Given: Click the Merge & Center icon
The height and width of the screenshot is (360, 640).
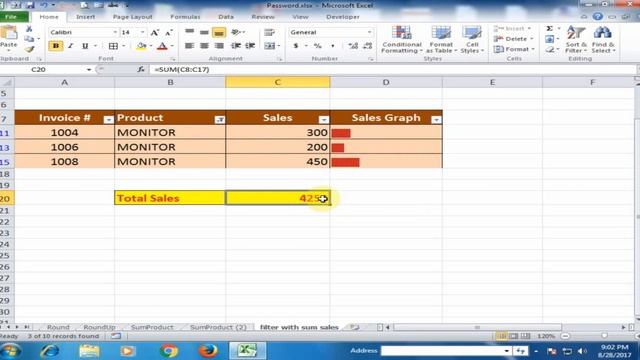Looking at the screenshot, I should coord(269,46).
